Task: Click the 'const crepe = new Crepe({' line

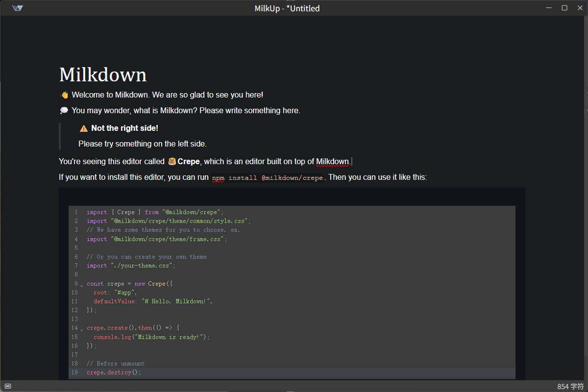Action: pyautogui.click(x=130, y=284)
